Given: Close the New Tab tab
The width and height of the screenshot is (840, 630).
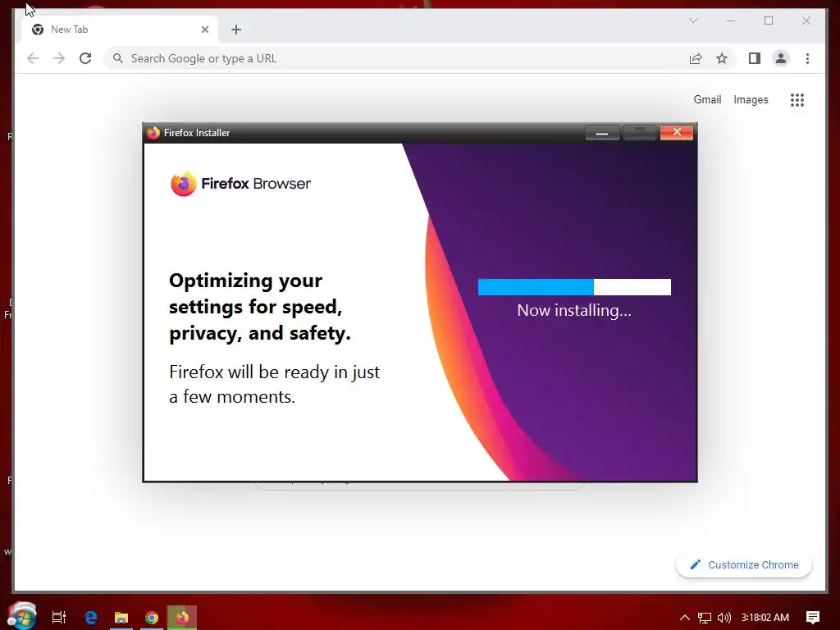Looking at the screenshot, I should click(x=204, y=30).
